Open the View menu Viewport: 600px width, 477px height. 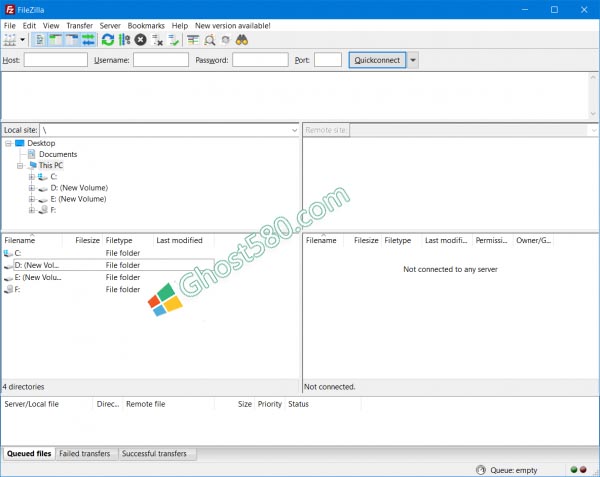click(51, 26)
